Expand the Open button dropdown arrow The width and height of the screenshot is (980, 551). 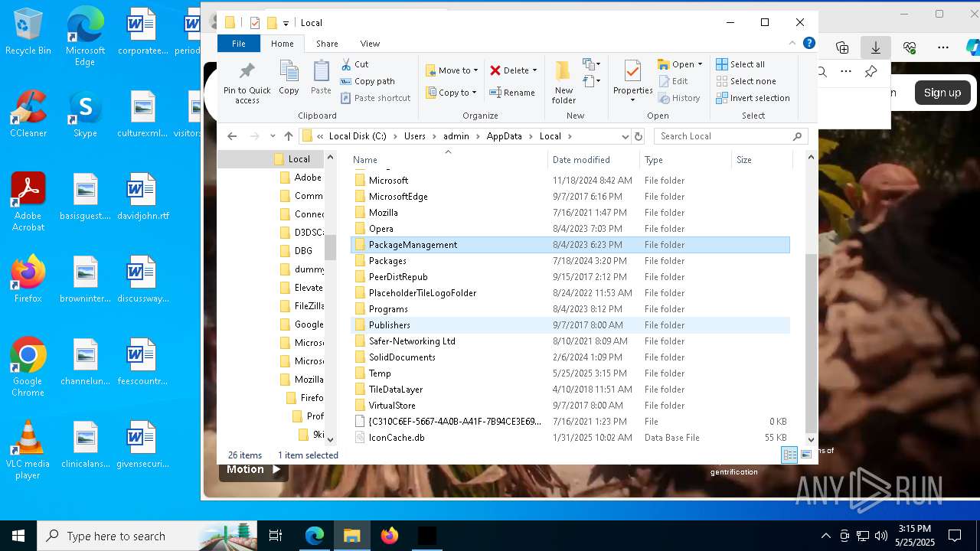700,64
